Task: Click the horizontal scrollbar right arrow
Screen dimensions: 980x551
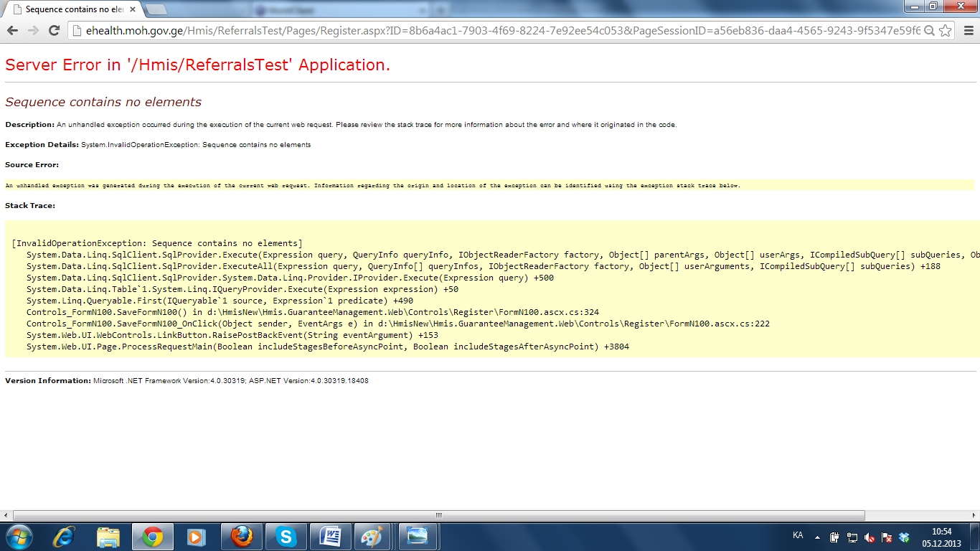Action: [x=974, y=515]
